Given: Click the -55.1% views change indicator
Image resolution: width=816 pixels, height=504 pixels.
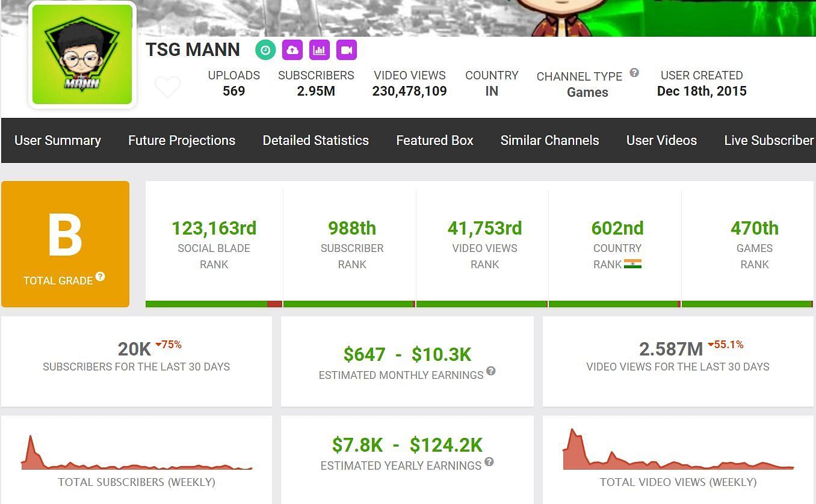Looking at the screenshot, I should (x=726, y=345).
